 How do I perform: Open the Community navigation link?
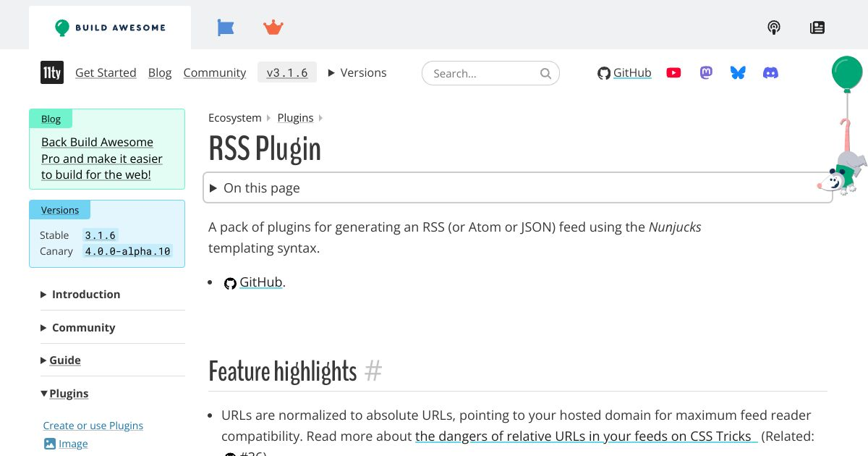(x=215, y=72)
